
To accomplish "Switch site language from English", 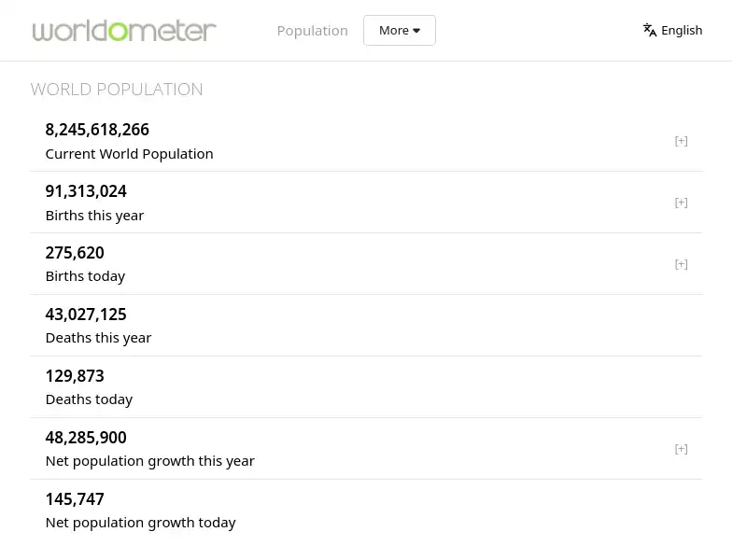I will pos(682,30).
